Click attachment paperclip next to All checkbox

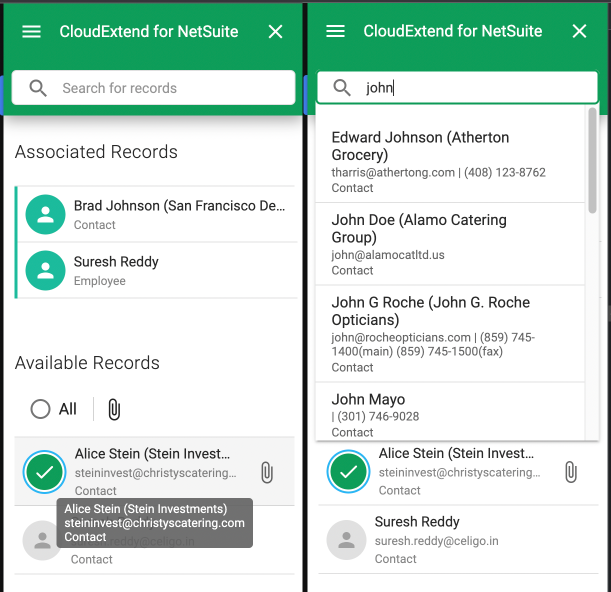click(114, 409)
